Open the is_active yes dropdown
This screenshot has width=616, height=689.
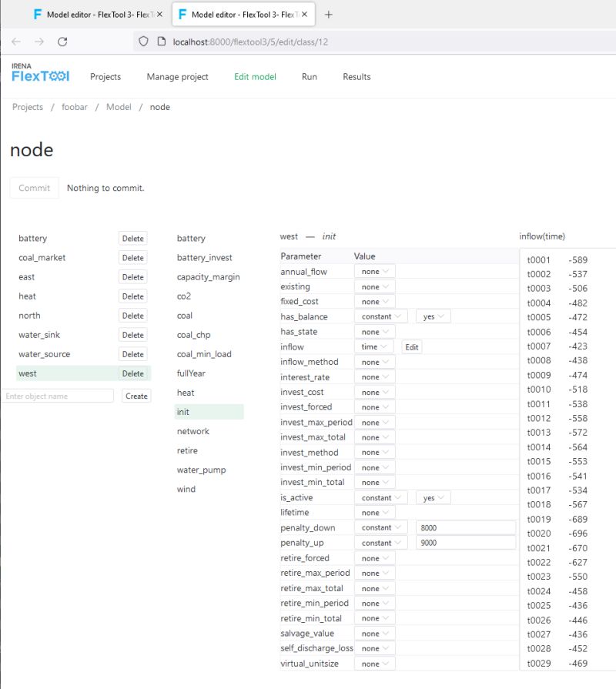pyautogui.click(x=432, y=497)
